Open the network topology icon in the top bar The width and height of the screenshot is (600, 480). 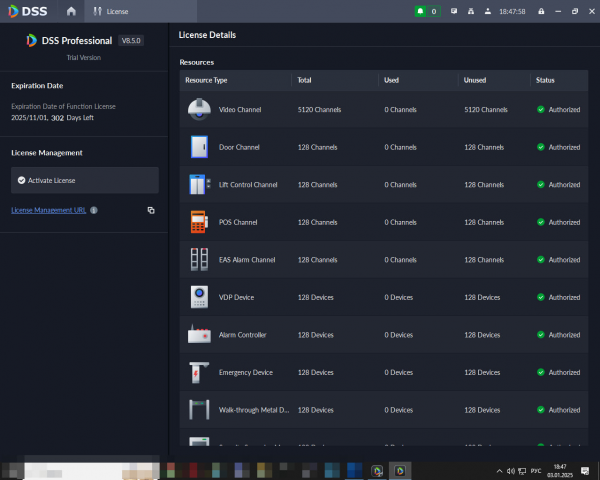coord(471,11)
